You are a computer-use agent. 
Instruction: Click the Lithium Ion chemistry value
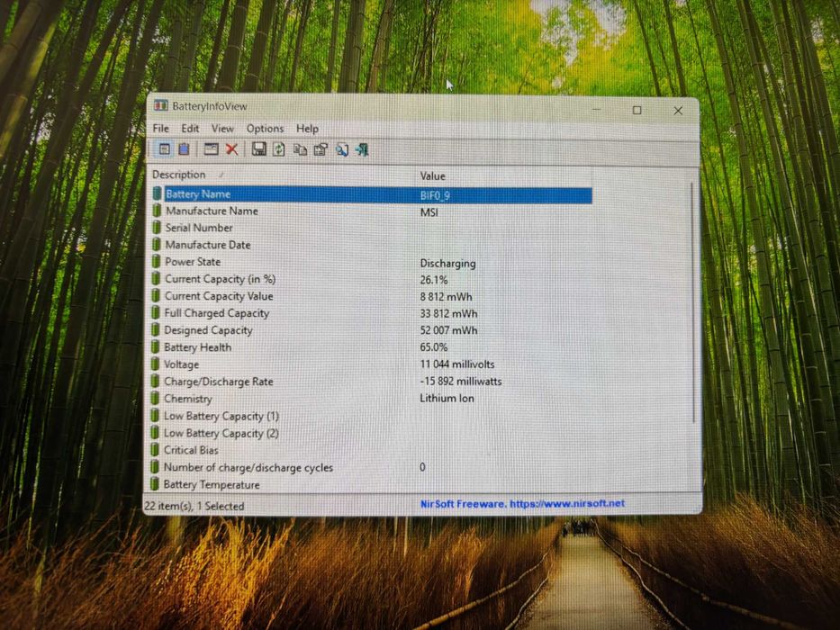click(447, 398)
